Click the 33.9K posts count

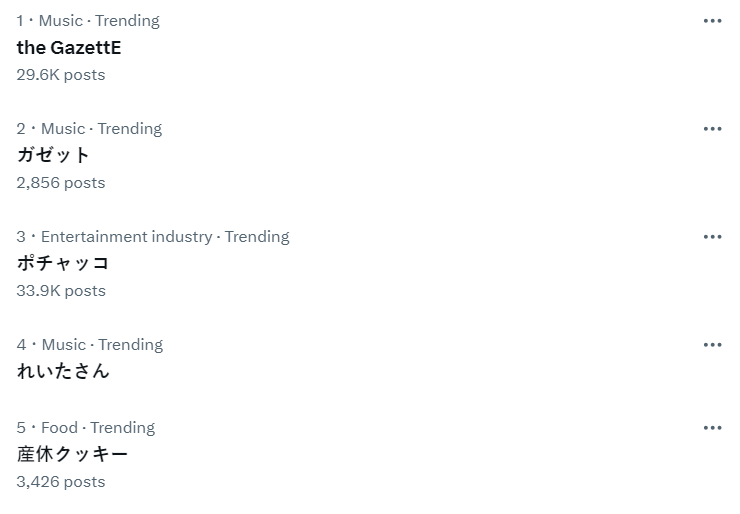[x=60, y=291]
